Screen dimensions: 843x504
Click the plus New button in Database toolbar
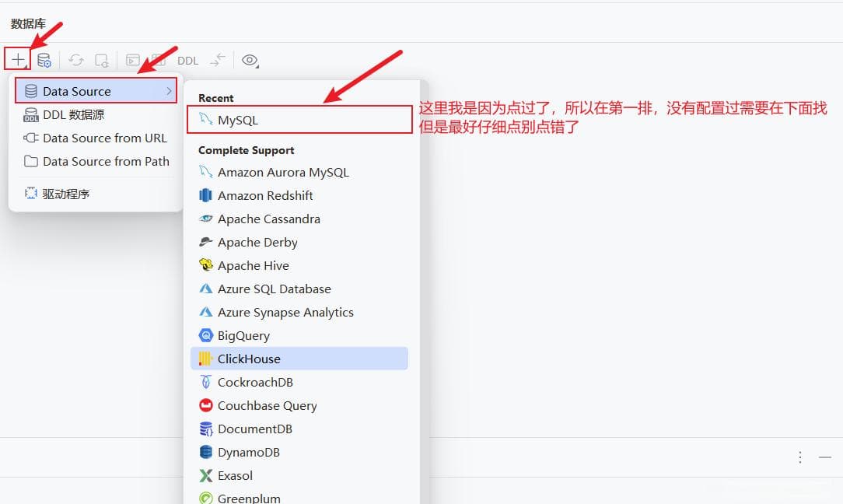coord(18,59)
